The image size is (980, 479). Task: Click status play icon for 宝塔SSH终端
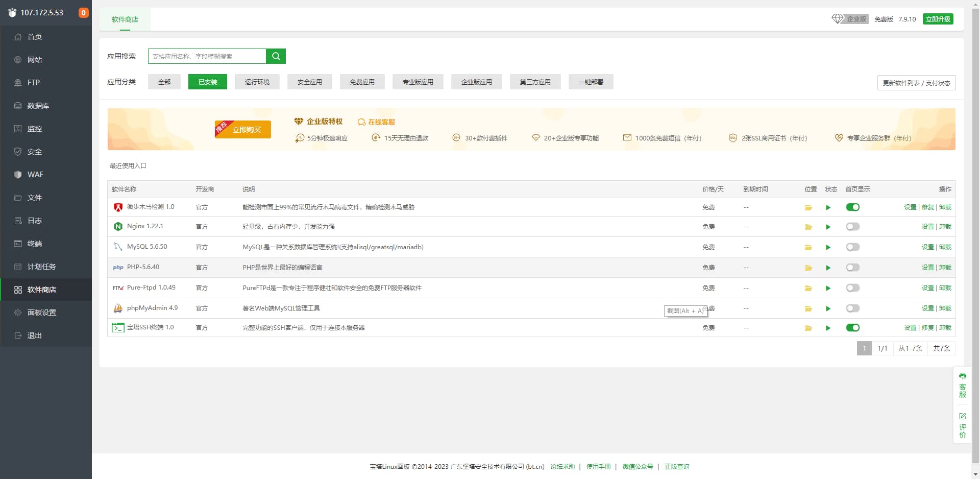828,328
